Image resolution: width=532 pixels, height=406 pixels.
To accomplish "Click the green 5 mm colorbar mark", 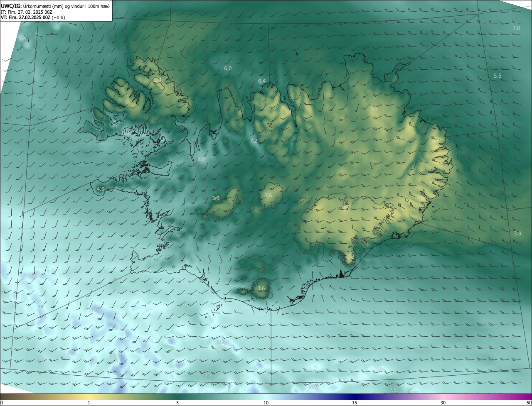I will click(177, 403).
